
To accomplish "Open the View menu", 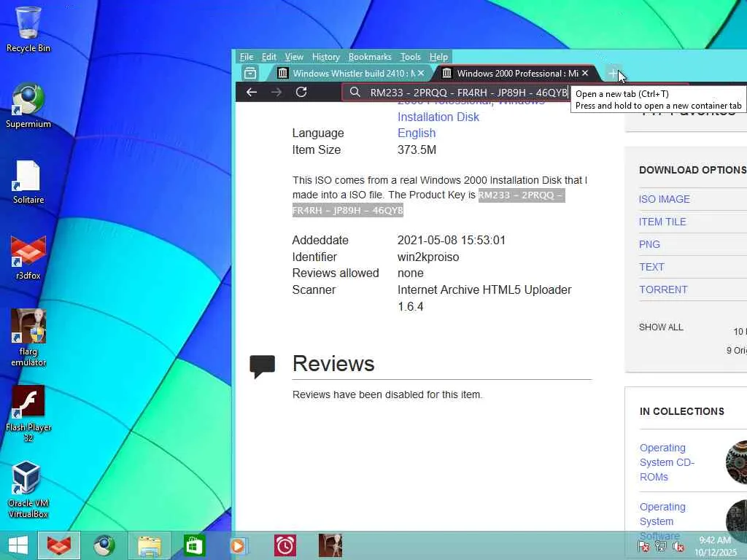I will [294, 57].
